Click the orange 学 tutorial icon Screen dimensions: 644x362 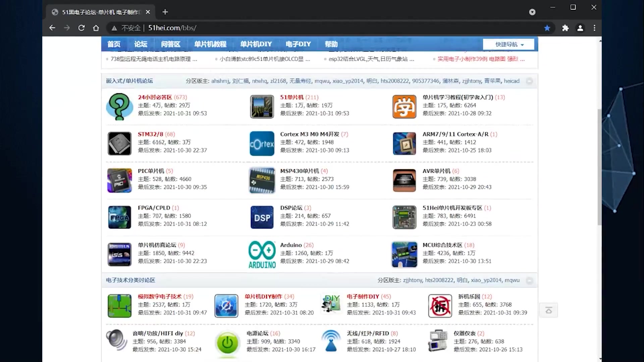(405, 107)
